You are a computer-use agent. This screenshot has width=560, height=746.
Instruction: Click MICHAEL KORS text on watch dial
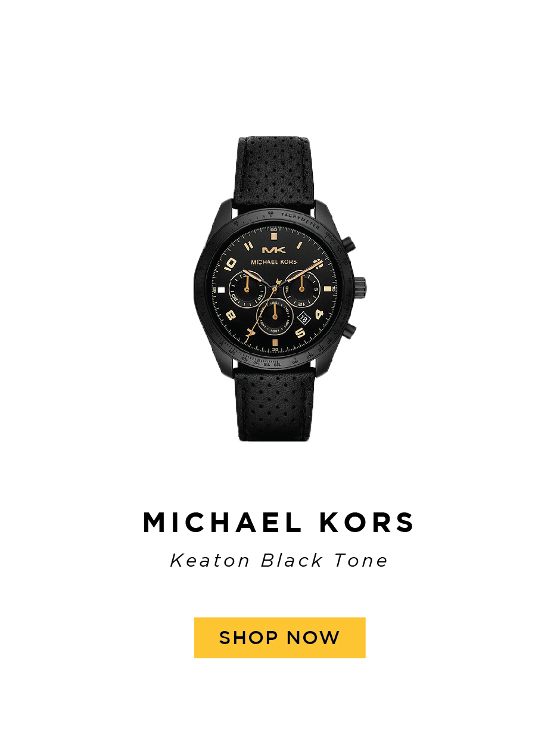pyautogui.click(x=273, y=262)
